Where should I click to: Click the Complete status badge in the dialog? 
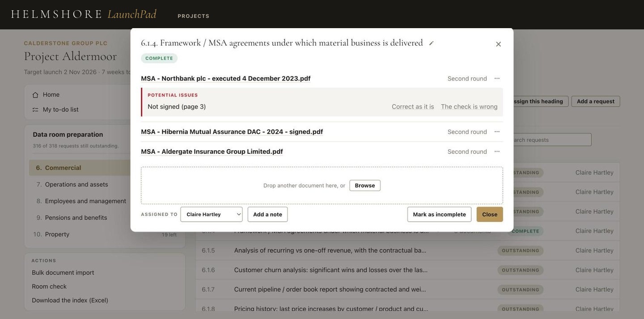tap(159, 59)
